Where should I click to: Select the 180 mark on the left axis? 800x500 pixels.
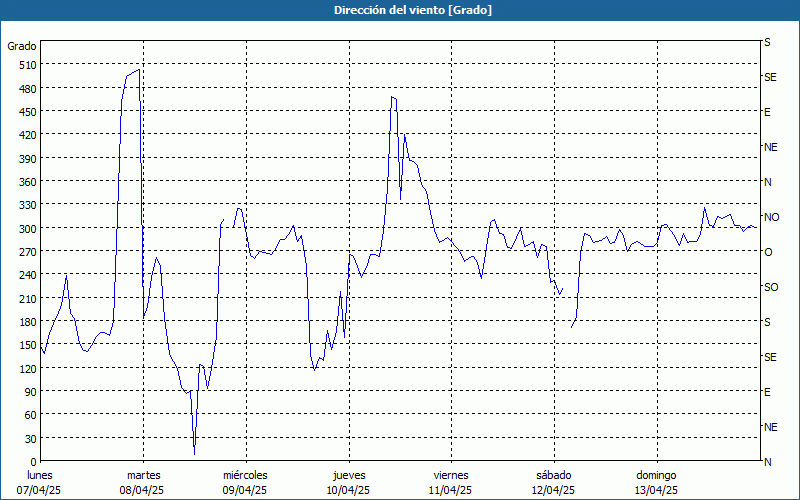tap(25, 322)
